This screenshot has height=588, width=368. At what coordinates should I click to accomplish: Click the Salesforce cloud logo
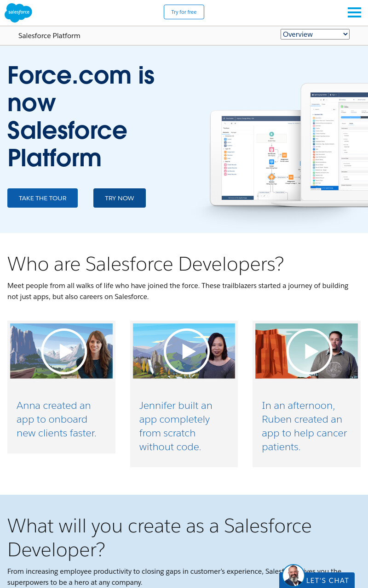[x=18, y=12]
